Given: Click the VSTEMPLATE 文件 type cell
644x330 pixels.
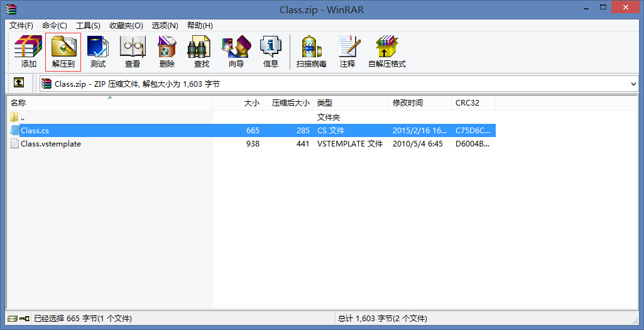Looking at the screenshot, I should (x=350, y=144).
